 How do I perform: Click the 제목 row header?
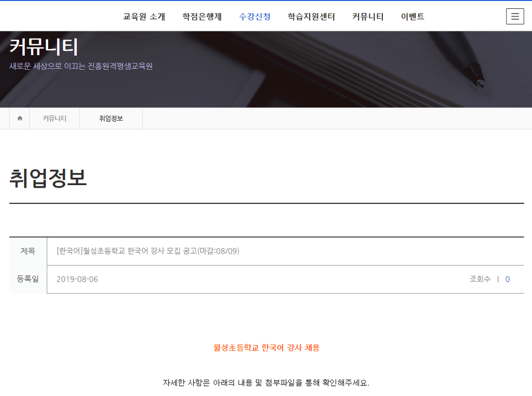tap(28, 251)
